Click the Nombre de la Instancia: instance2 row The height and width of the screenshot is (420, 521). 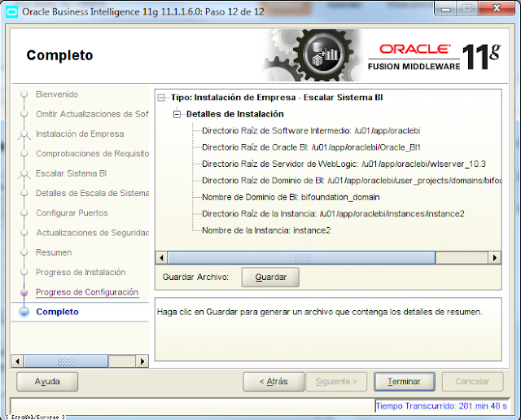click(x=266, y=230)
